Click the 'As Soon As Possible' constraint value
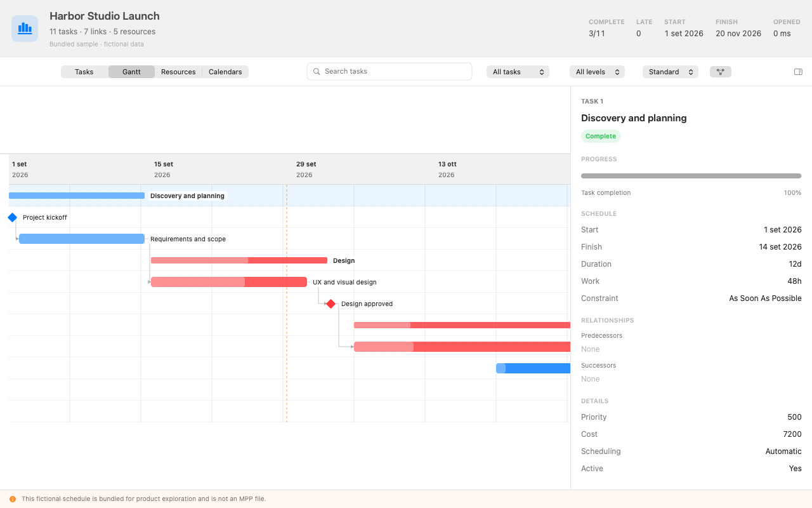Image resolution: width=812 pixels, height=508 pixels. click(765, 298)
